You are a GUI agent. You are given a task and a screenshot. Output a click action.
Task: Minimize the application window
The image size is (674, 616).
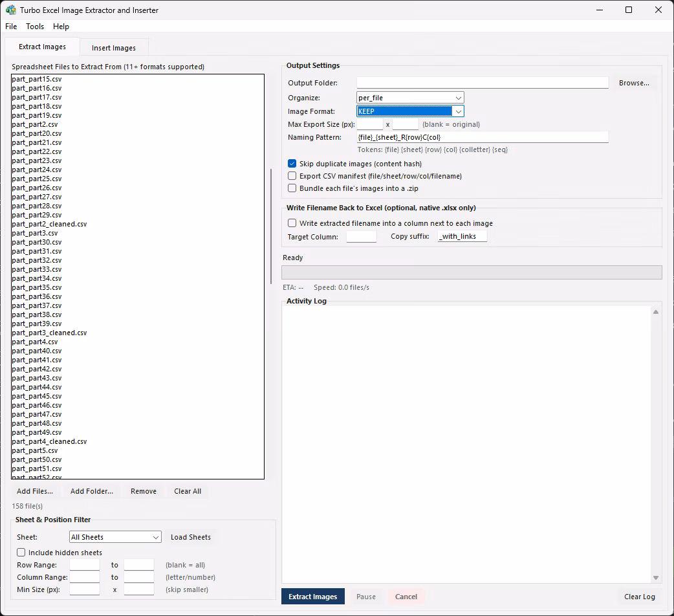(600, 10)
